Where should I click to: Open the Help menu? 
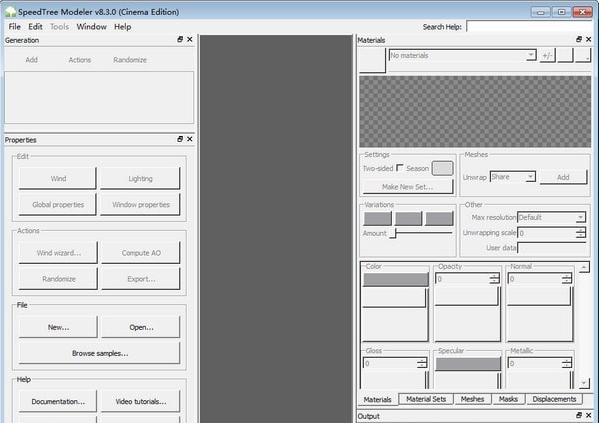tap(122, 27)
